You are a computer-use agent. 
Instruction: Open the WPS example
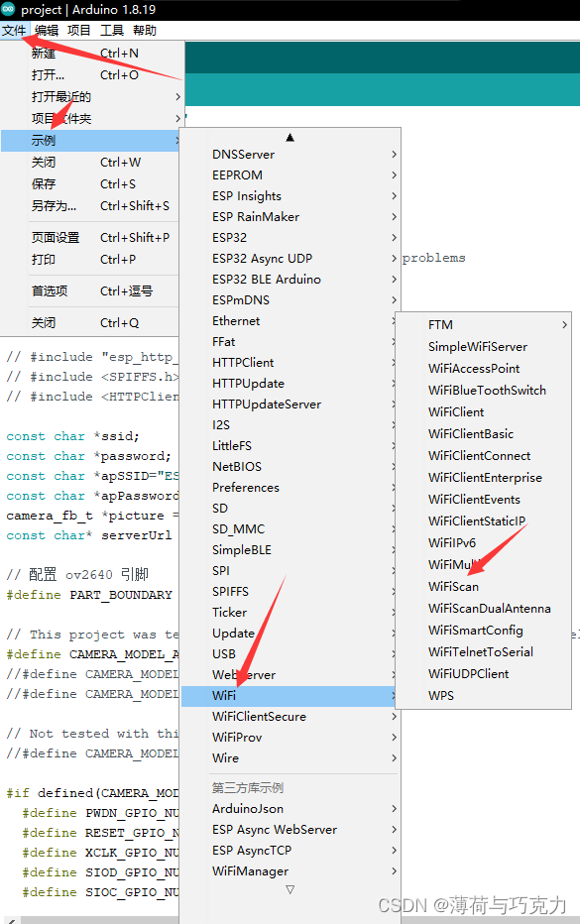484,695
